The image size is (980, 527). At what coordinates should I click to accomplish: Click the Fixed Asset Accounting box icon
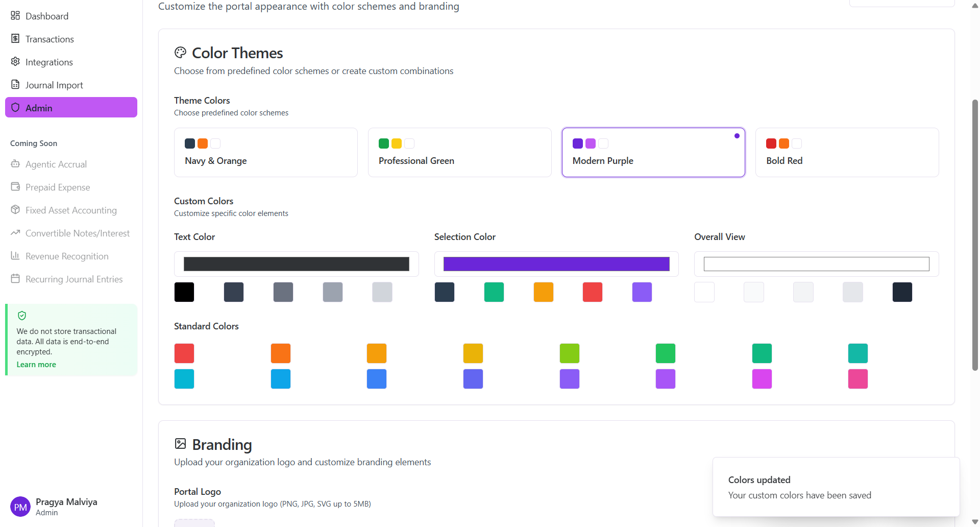[x=15, y=210]
